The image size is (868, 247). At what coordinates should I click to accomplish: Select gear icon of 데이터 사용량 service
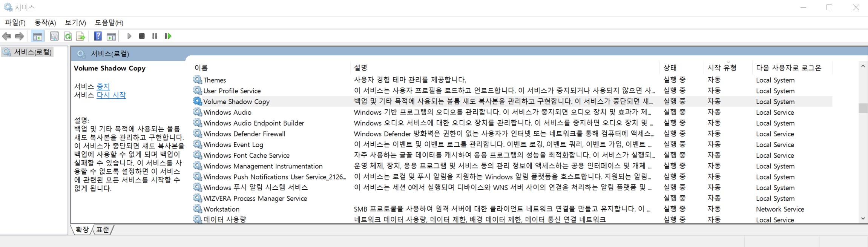(198, 219)
